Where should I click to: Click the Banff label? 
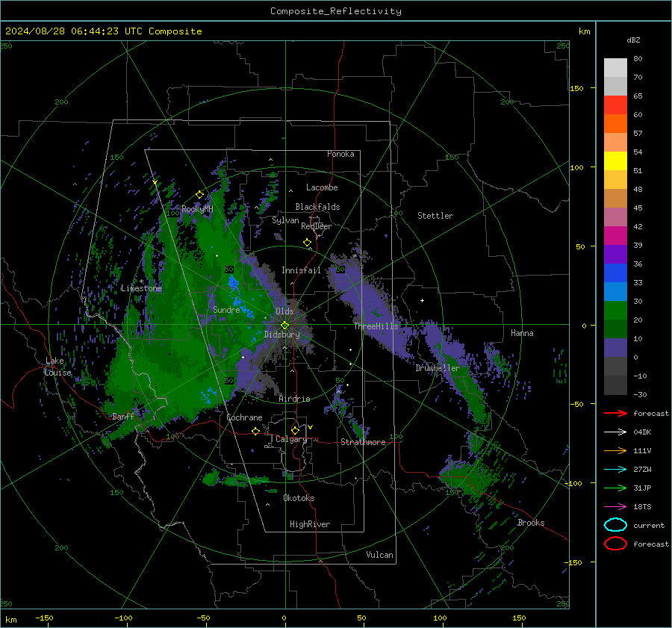123,417
